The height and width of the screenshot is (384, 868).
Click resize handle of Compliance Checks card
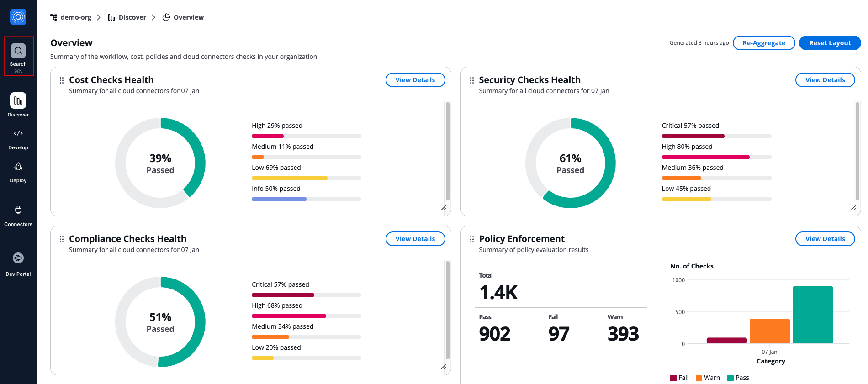point(444,367)
